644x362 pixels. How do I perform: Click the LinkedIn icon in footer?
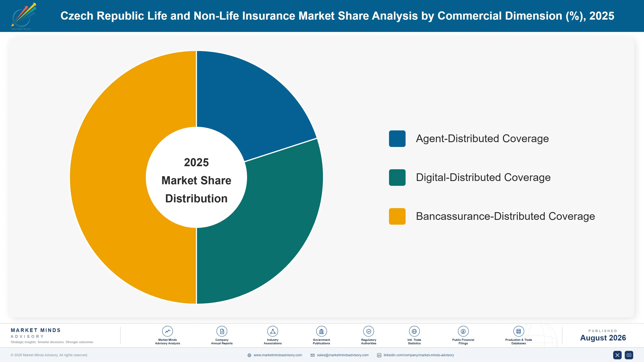pyautogui.click(x=379, y=355)
